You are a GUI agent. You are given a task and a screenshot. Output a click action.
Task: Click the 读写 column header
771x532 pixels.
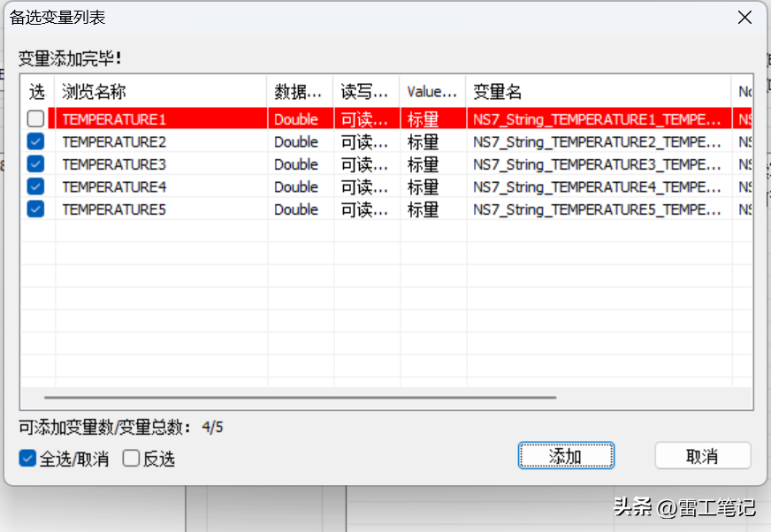pyautogui.click(x=366, y=91)
